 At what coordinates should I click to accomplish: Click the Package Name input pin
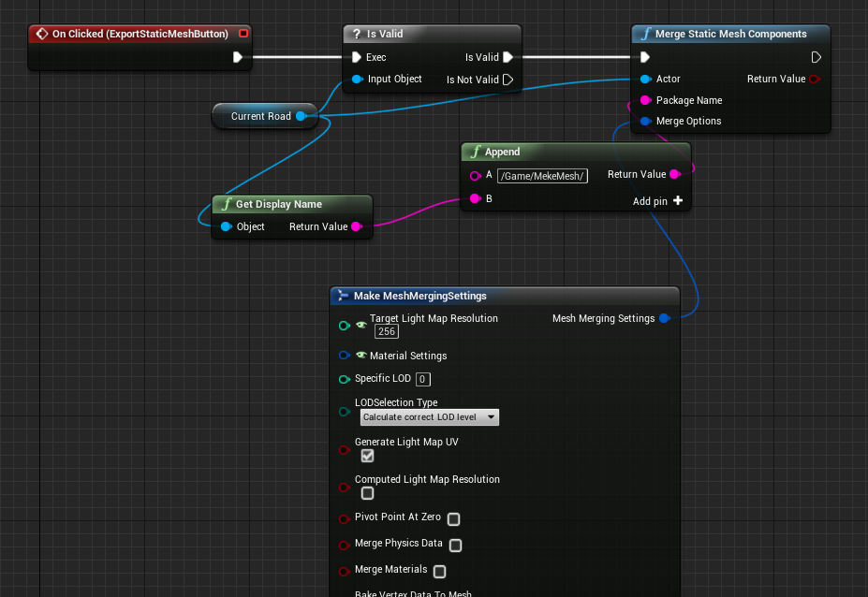tap(645, 100)
